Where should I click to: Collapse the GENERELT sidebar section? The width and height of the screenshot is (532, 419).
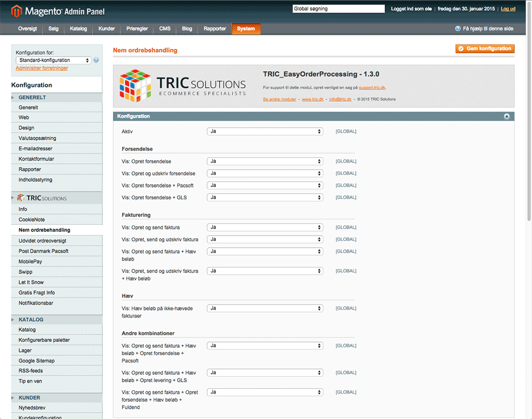click(x=32, y=97)
